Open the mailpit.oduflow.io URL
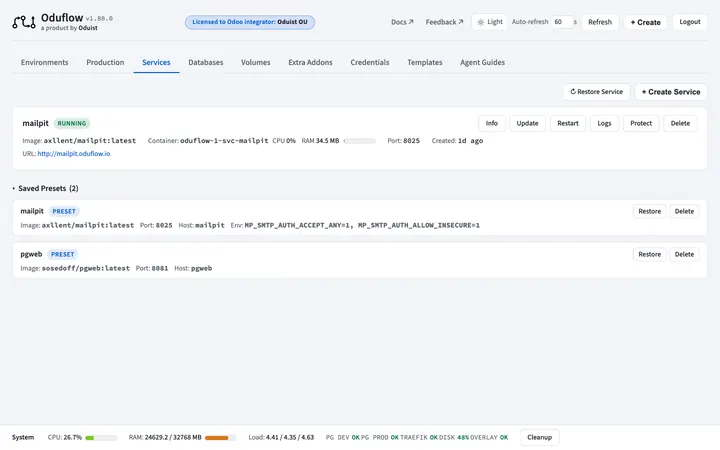 click(x=74, y=154)
